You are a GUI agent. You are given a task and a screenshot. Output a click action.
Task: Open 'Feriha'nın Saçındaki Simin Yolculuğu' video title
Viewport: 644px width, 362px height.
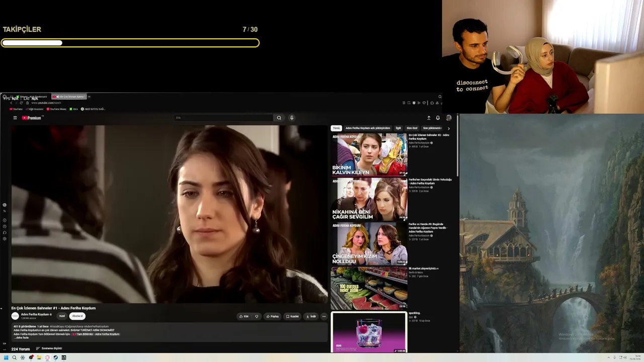430,182
